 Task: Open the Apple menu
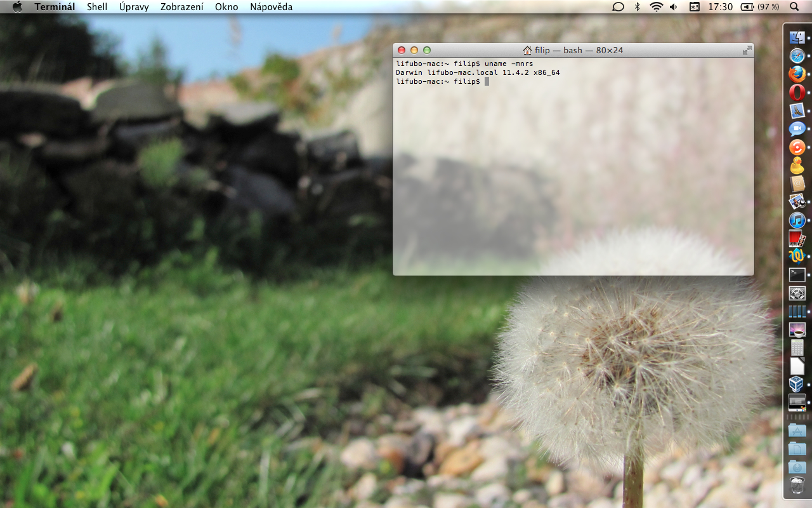click(x=17, y=7)
